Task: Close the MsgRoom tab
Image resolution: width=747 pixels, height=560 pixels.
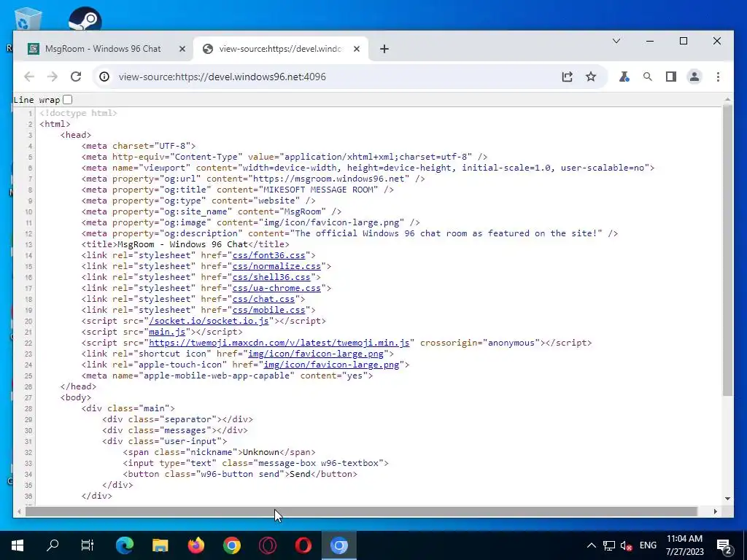Action: click(182, 49)
